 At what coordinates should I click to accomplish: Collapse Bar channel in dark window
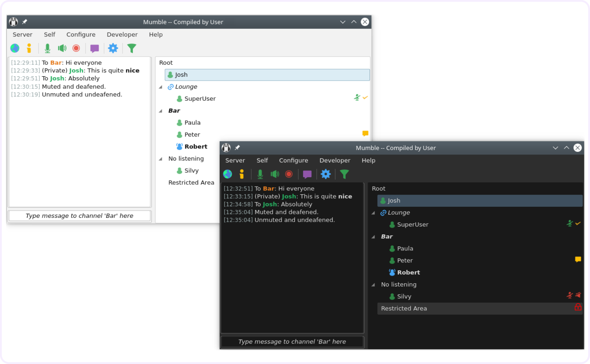click(374, 237)
